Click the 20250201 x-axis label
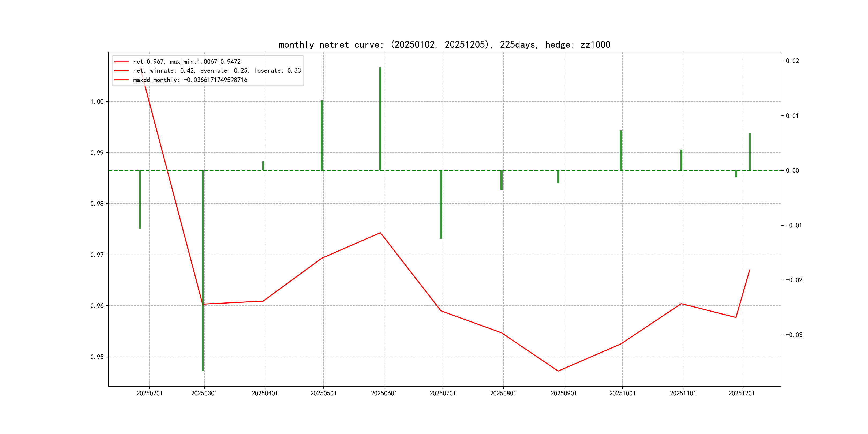The width and height of the screenshot is (868, 434). tap(149, 393)
